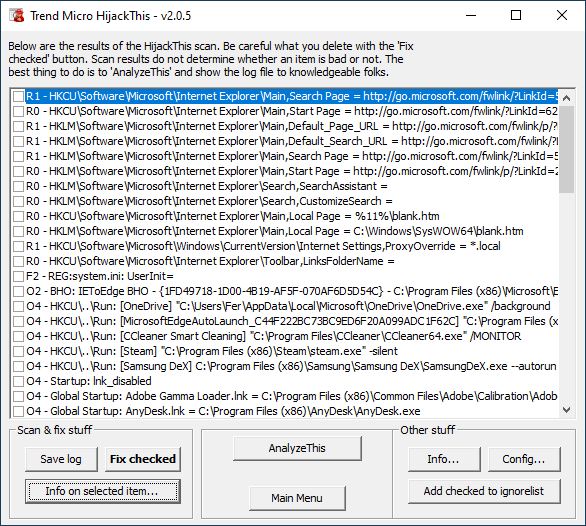586x526 pixels.
Task: Click the HijackThis app icon in title bar
Action: coord(16,15)
